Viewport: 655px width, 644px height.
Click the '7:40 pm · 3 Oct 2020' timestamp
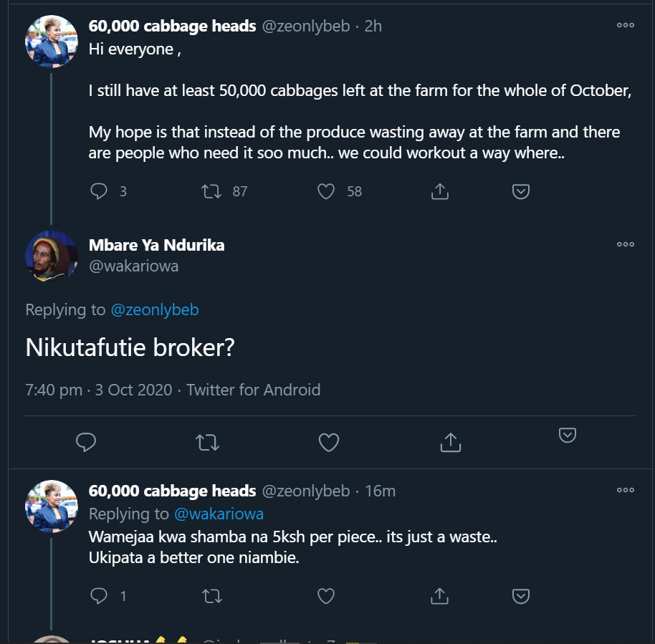(x=99, y=390)
